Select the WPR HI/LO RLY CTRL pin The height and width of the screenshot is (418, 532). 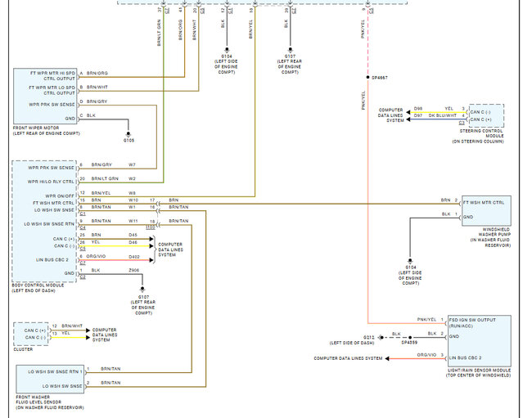[x=51, y=182]
